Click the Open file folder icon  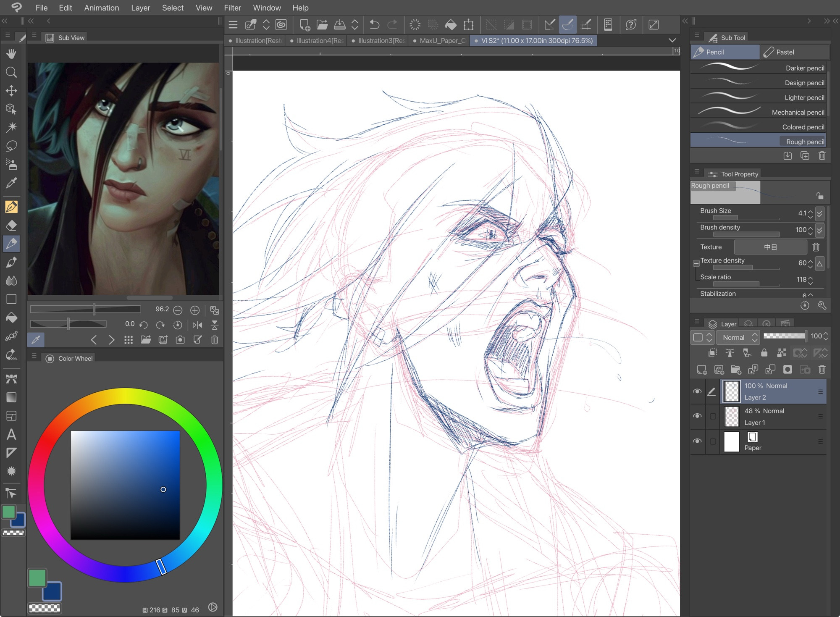322,25
